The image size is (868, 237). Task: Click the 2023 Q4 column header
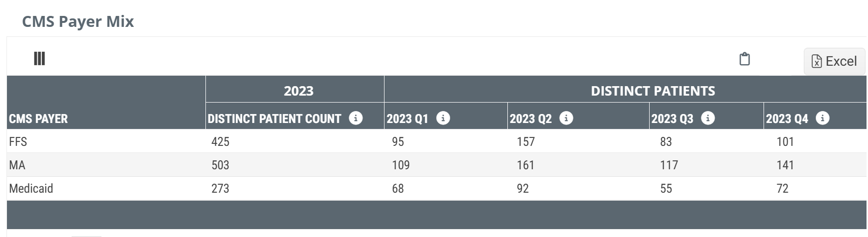point(787,118)
